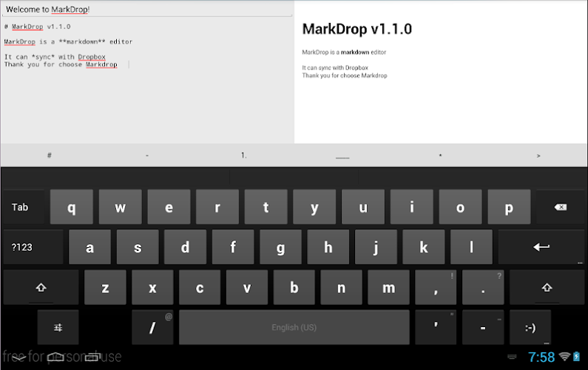Tap the left shift key
Image resolution: width=588 pixels, height=370 pixels.
click(41, 287)
